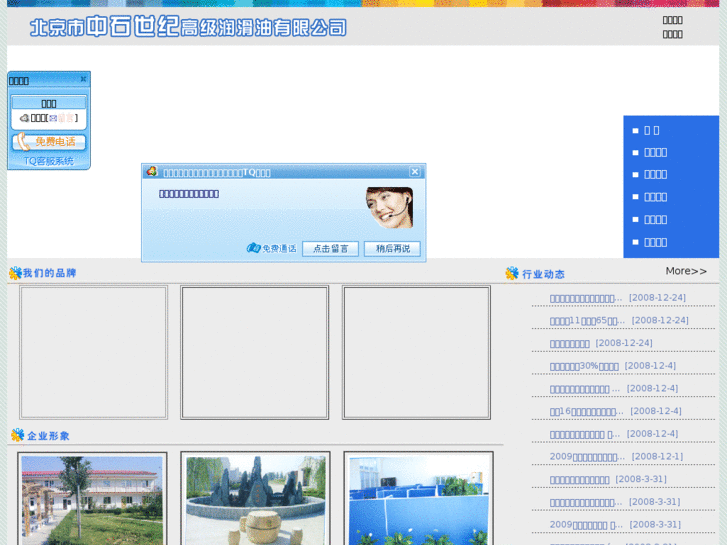
Task: Click the flower icon beside 企业形象
Action: (18, 435)
